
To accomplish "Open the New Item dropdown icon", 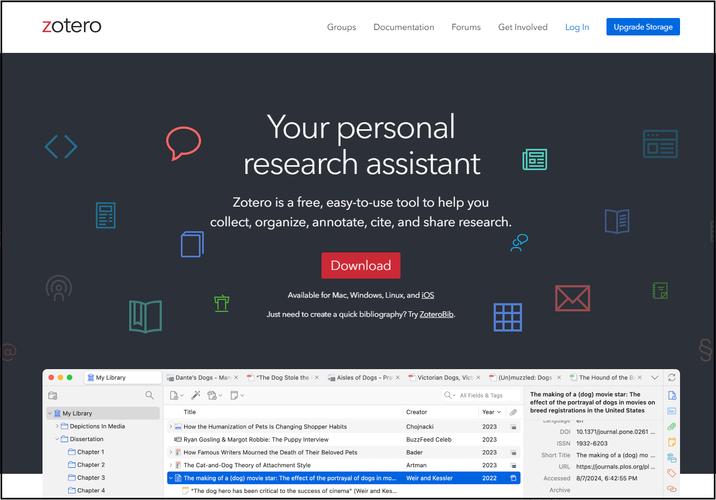I will (x=176, y=395).
